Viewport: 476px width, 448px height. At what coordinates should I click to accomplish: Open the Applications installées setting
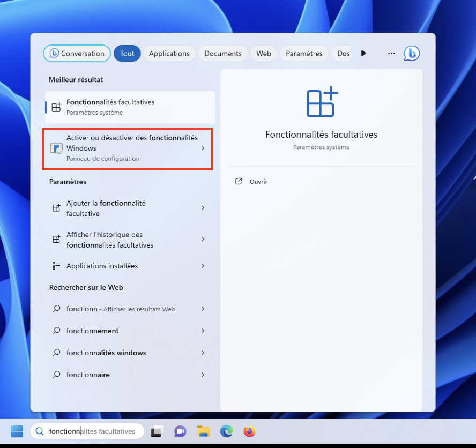pyautogui.click(x=130, y=266)
